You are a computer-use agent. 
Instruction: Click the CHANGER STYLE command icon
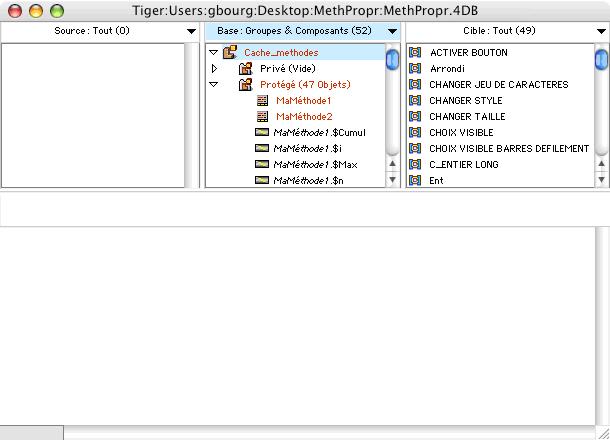tap(415, 101)
